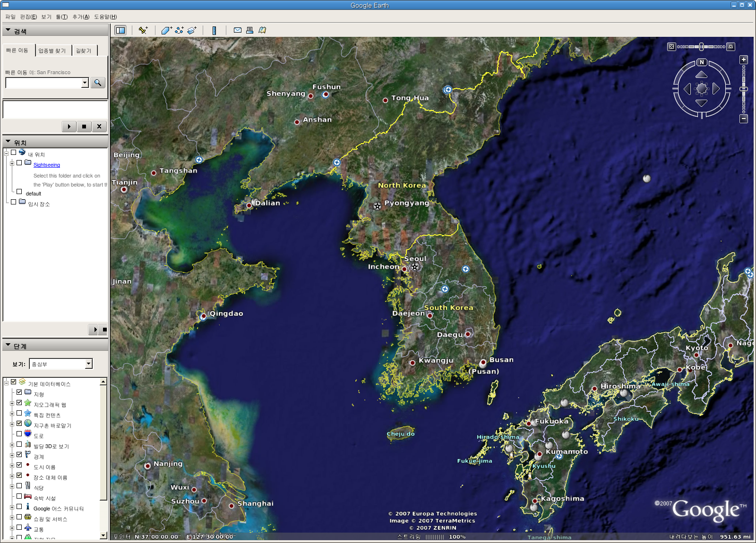Expand the 지구촌 바로알기 tree node
Screen dimensions: 756x543
(x=12, y=424)
